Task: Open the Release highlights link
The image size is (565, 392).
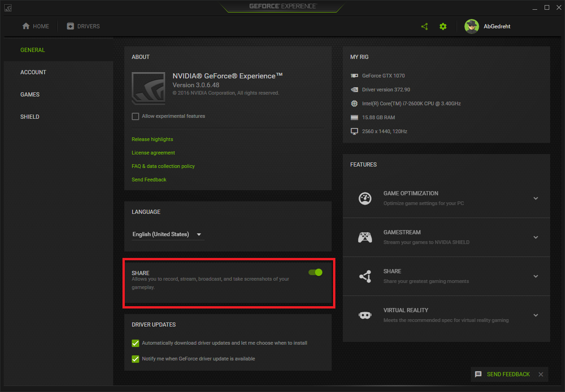Action: (x=152, y=139)
